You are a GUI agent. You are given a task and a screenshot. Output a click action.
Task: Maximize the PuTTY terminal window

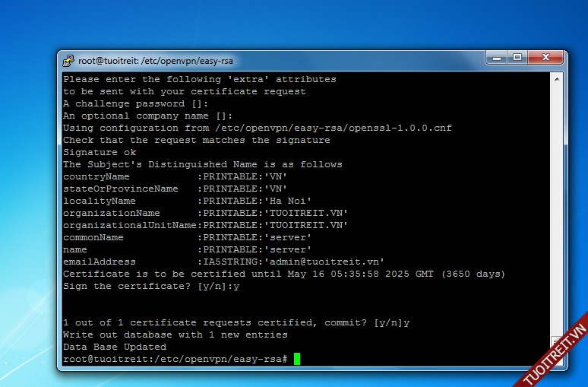[517, 58]
